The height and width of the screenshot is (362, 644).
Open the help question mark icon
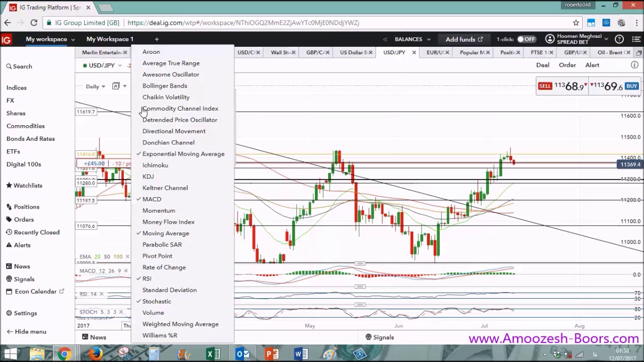point(619,39)
